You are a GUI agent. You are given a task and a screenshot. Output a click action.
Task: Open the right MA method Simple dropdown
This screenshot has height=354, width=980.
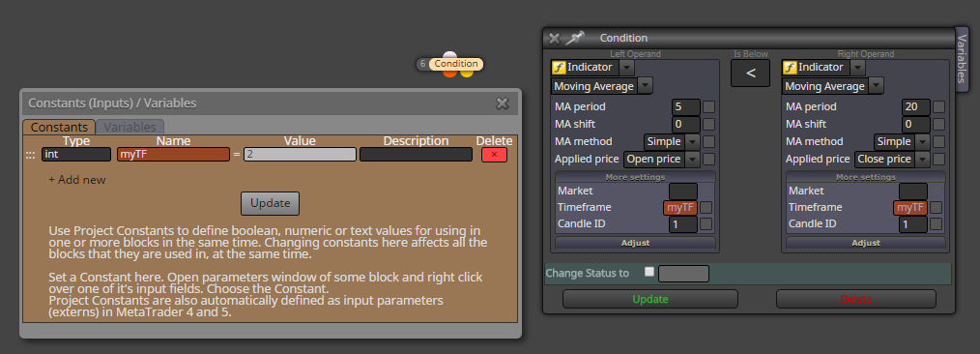(922, 141)
